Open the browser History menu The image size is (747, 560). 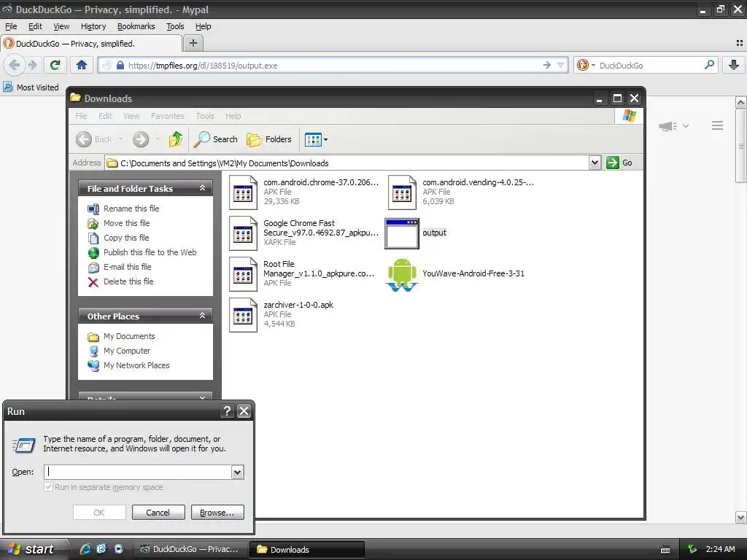(93, 26)
